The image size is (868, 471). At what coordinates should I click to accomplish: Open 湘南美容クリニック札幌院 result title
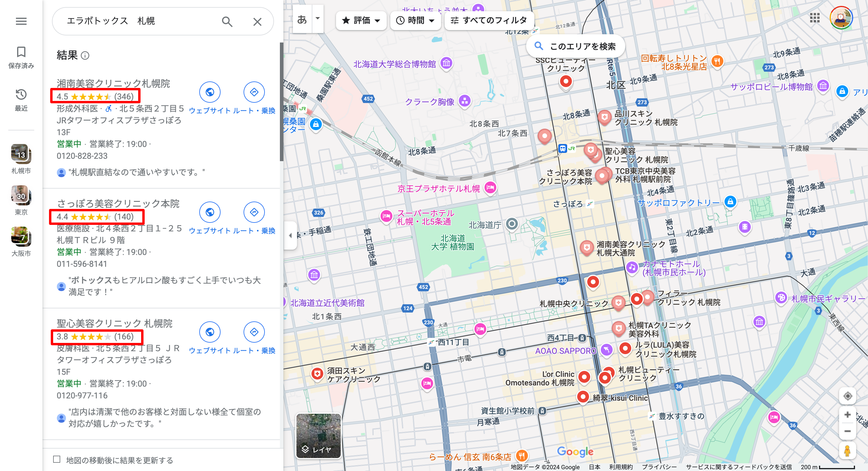coord(113,83)
